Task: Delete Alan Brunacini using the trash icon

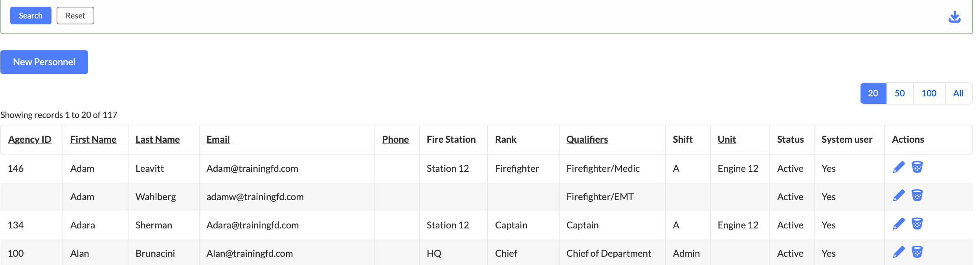Action: 917,252
